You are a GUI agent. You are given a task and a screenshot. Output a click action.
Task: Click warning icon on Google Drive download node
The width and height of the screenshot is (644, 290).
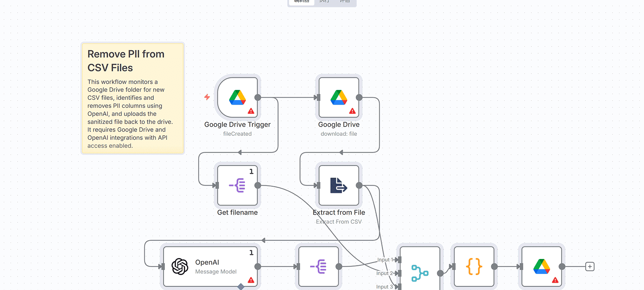click(x=352, y=111)
